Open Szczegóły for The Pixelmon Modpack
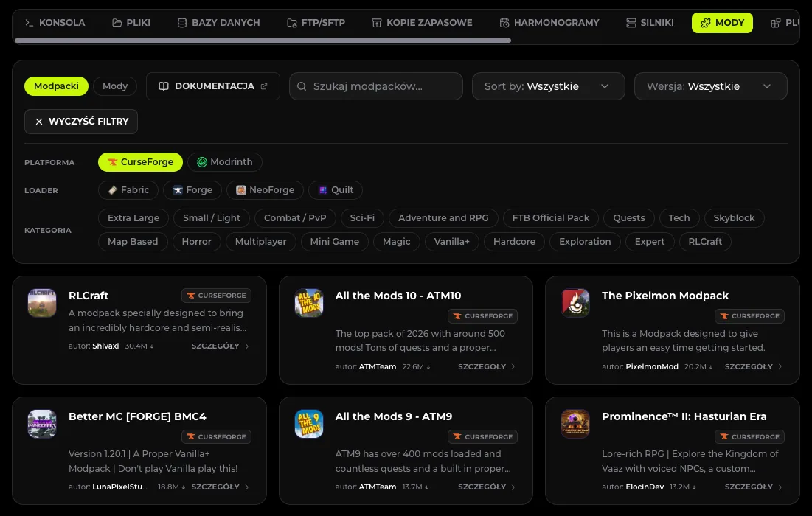 (x=754, y=366)
